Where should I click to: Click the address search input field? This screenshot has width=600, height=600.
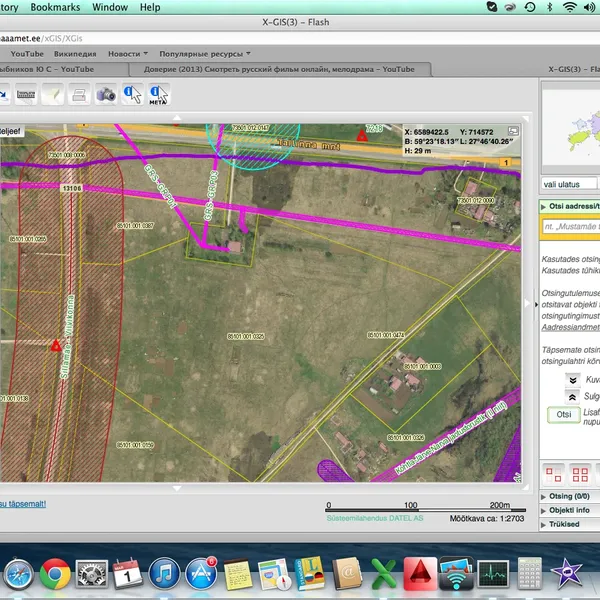tap(571, 227)
